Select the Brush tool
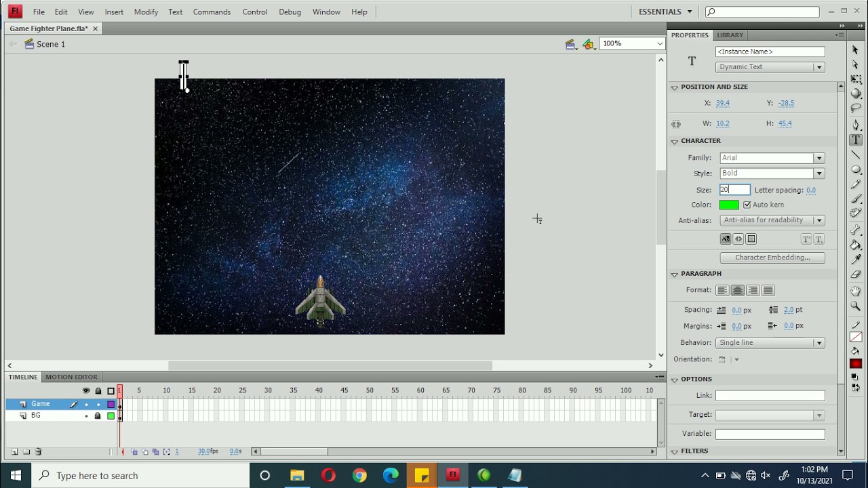This screenshot has width=868, height=488. pyautogui.click(x=856, y=199)
